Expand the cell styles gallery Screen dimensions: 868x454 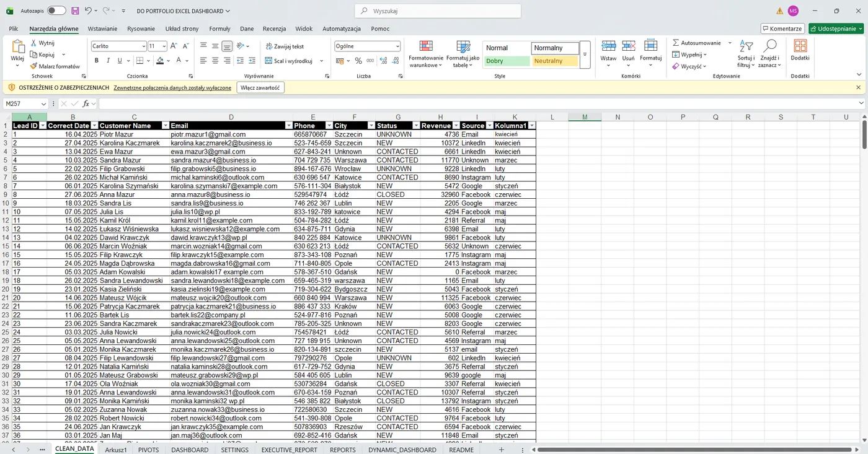point(585,55)
